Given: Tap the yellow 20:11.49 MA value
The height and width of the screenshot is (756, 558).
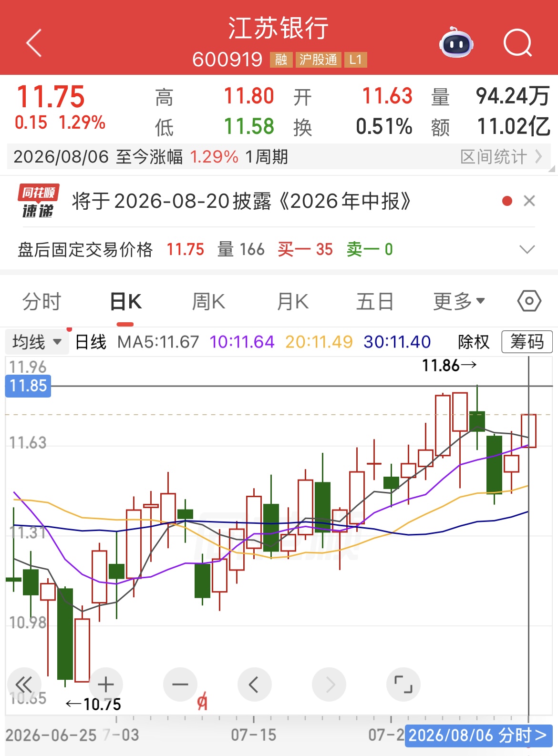Looking at the screenshot, I should 319,342.
